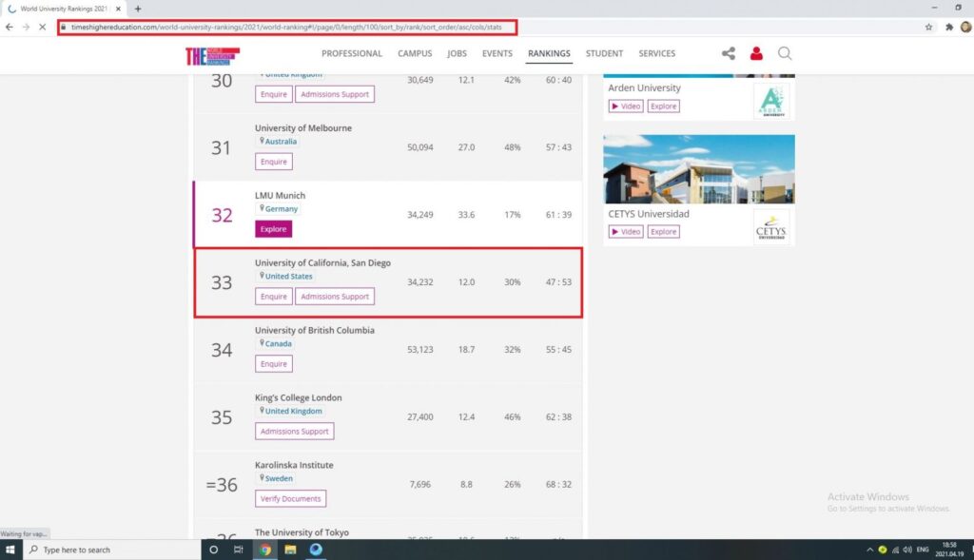
Task: Bookmark this page with the star icon
Action: (x=928, y=27)
